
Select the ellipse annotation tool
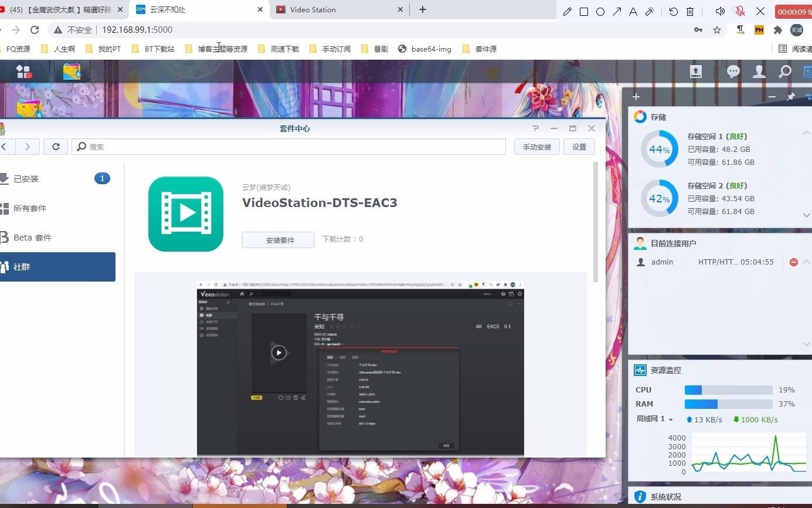click(x=600, y=12)
